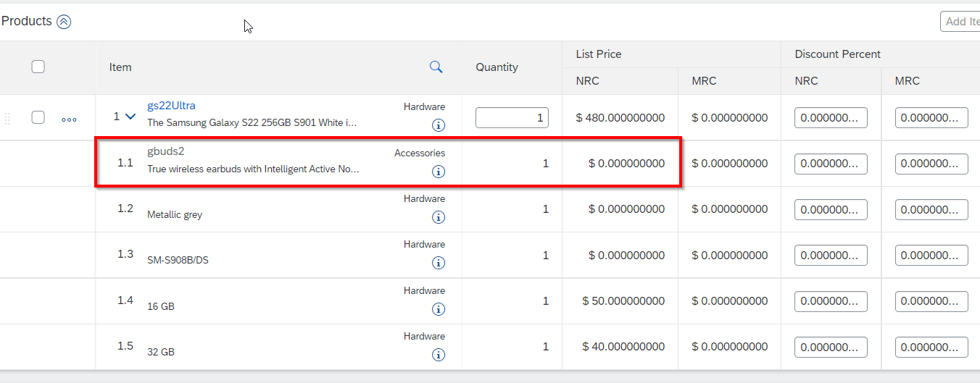The width and height of the screenshot is (980, 383).
Task: Grab the gs22Ultra row drag handle
Action: [x=8, y=118]
